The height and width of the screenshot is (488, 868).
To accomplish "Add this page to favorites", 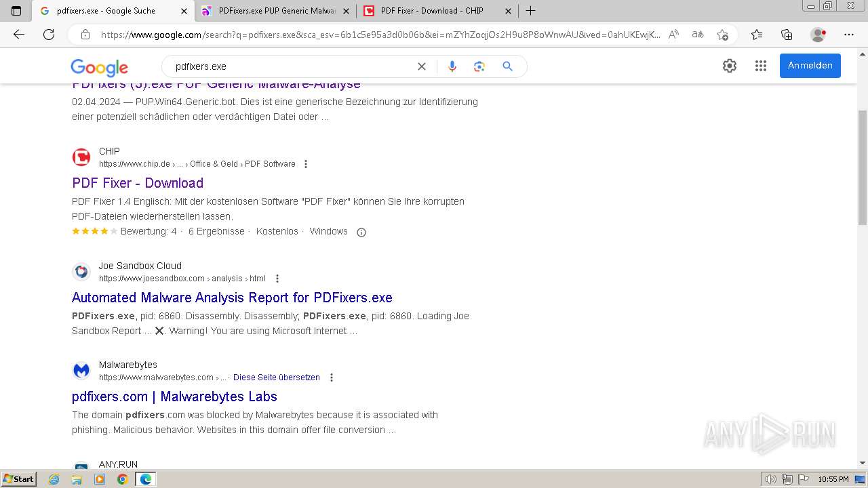I will pos(722,35).
